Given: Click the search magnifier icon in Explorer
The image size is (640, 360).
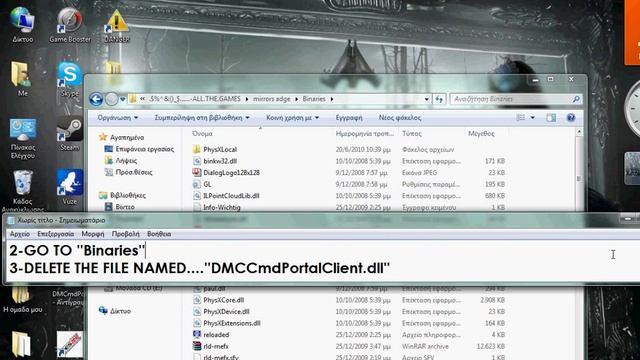Looking at the screenshot, I should [576, 99].
